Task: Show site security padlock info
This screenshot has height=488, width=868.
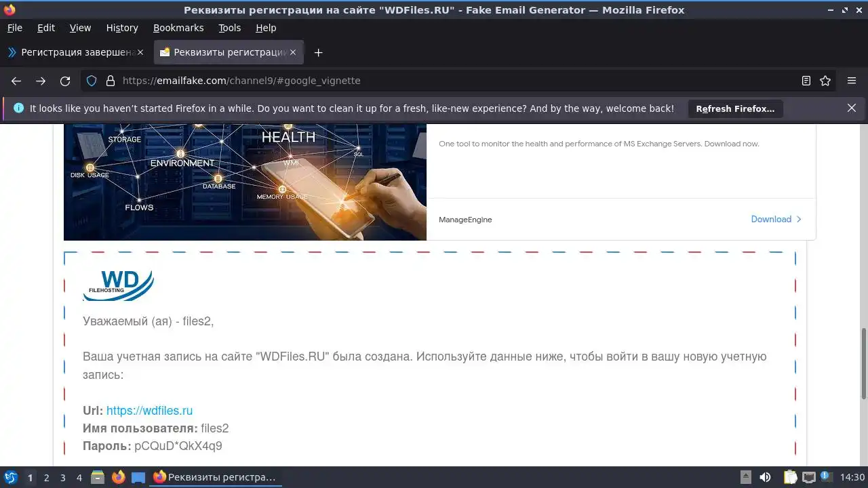Action: (x=111, y=81)
